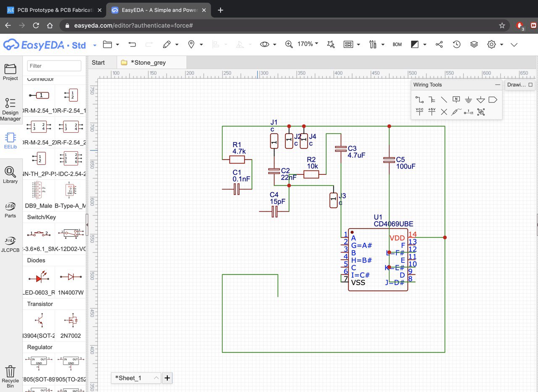The width and height of the screenshot is (538, 392).
Task: Open the Settings gear dropdown menu
Action: click(495, 45)
